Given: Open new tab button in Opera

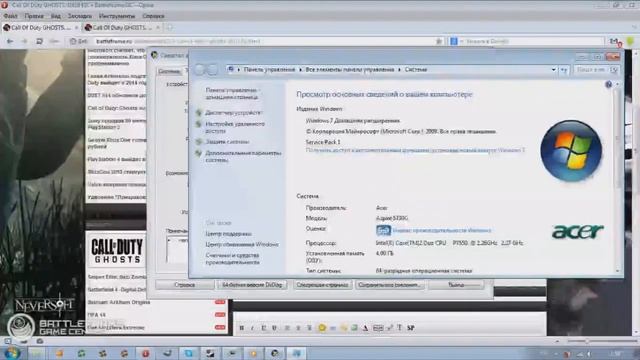Looking at the screenshot, I should coord(170,28).
